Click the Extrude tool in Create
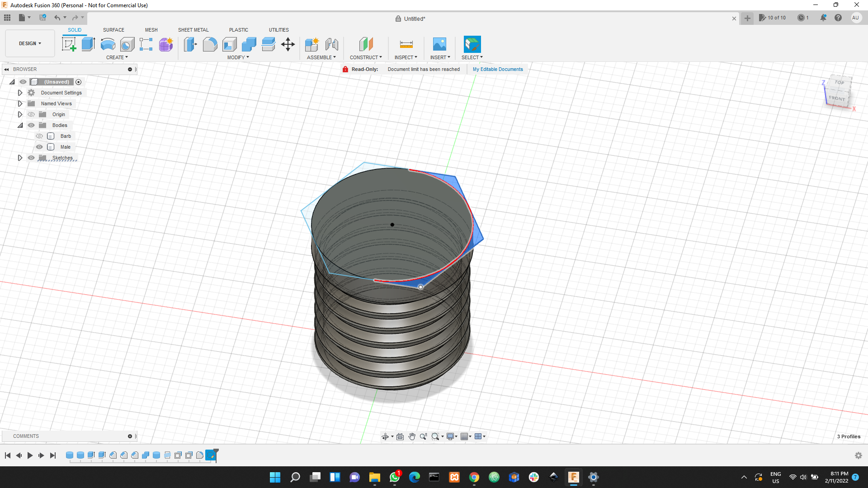868x488 pixels. (88, 43)
